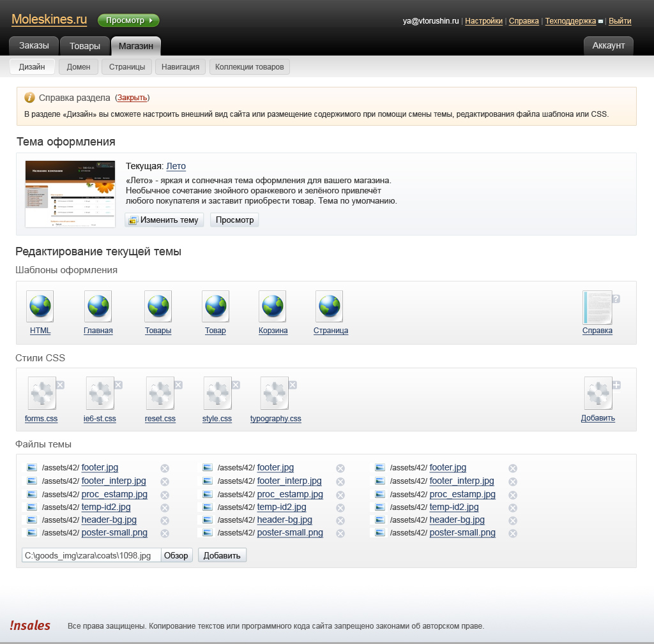This screenshot has width=654, height=644.
Task: Click the add CSS file icon above Добавить
Action: click(x=598, y=394)
